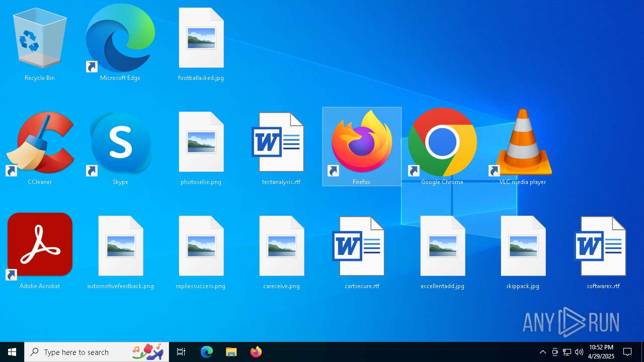The height and width of the screenshot is (362, 644).
Task: Open the Windows Start menu
Action: point(12,352)
